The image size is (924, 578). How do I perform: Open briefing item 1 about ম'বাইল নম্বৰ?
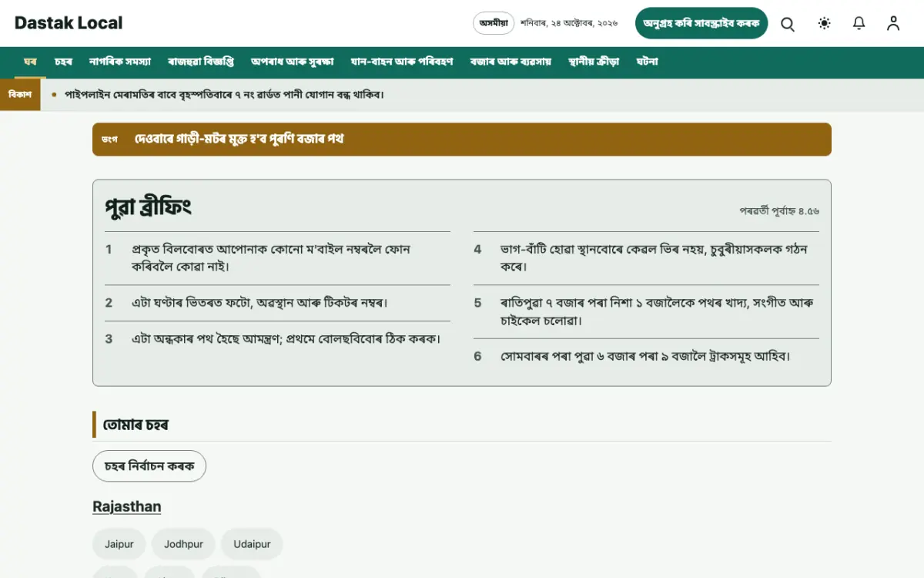tap(277, 258)
